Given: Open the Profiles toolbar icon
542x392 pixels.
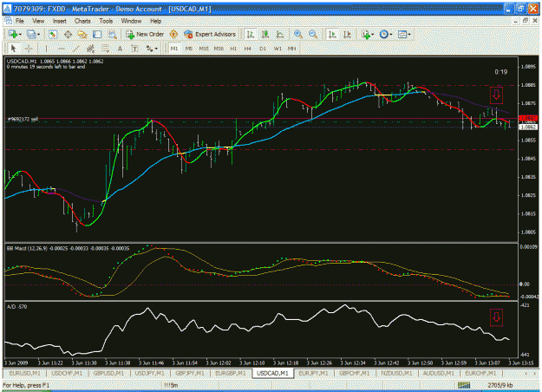Looking at the screenshot, I should point(31,34).
